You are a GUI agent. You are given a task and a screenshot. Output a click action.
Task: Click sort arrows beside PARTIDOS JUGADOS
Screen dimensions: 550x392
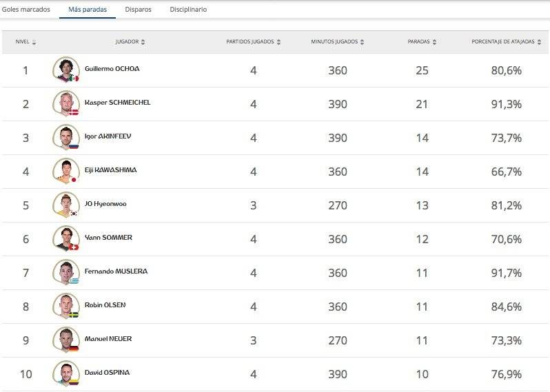click(278, 42)
